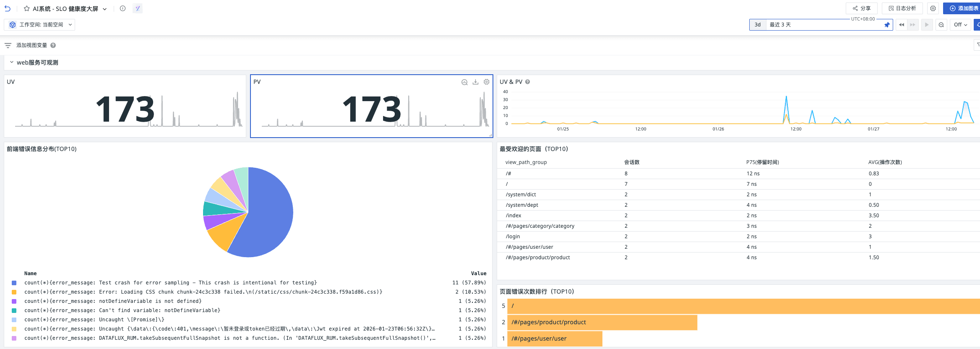Viewport: 980px width, 349px height.
Task: Collapse the web服务可观测 section
Action: point(12,63)
